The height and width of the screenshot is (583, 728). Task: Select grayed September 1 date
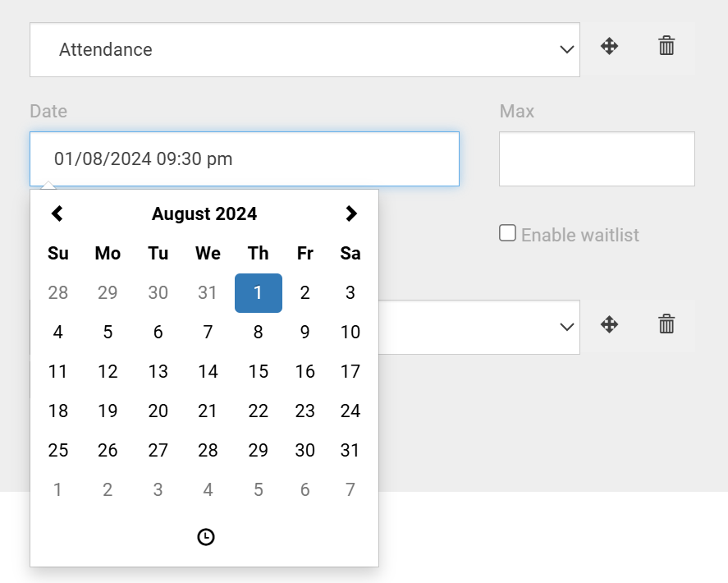(x=57, y=490)
